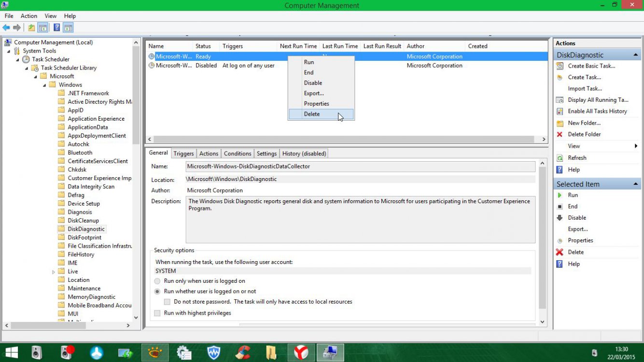Click the Forward arrow toolbar icon
This screenshot has height=362, width=644.
pos(17,28)
